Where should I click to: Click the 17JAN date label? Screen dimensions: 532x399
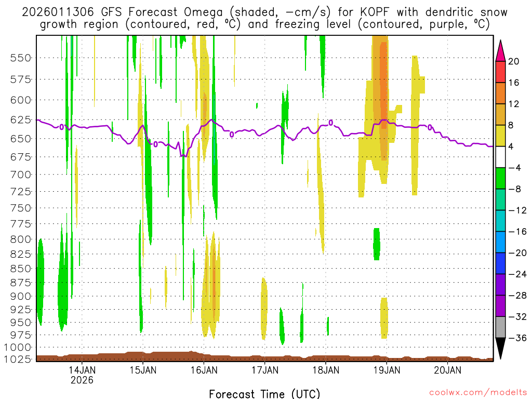point(265,370)
